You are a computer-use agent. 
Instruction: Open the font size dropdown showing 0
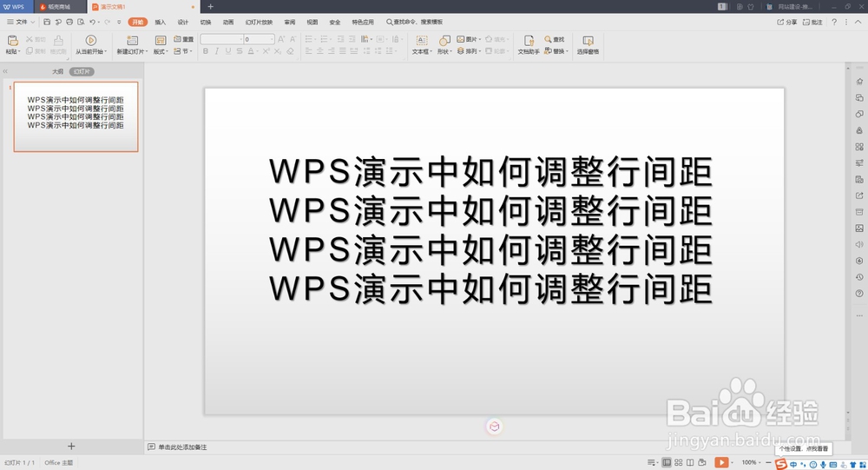pos(272,39)
